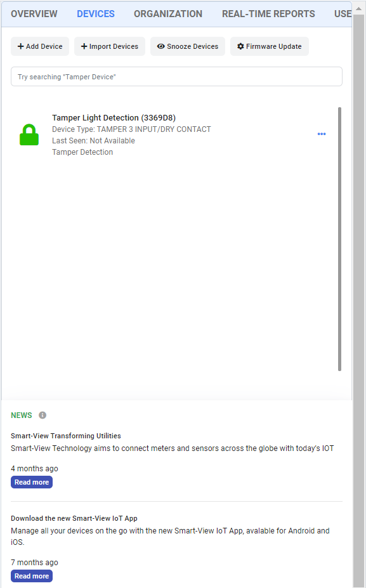Click the device search input field

coord(176,77)
